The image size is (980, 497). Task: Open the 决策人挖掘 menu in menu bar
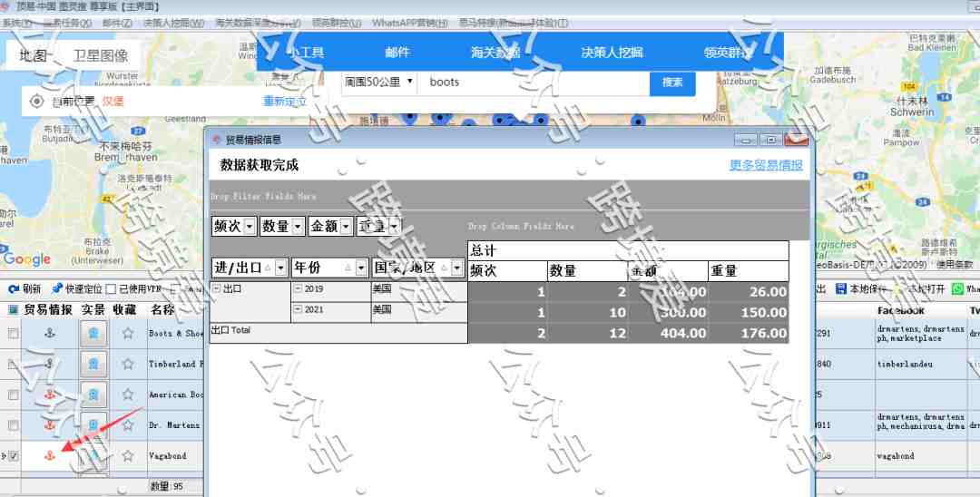pos(173,23)
